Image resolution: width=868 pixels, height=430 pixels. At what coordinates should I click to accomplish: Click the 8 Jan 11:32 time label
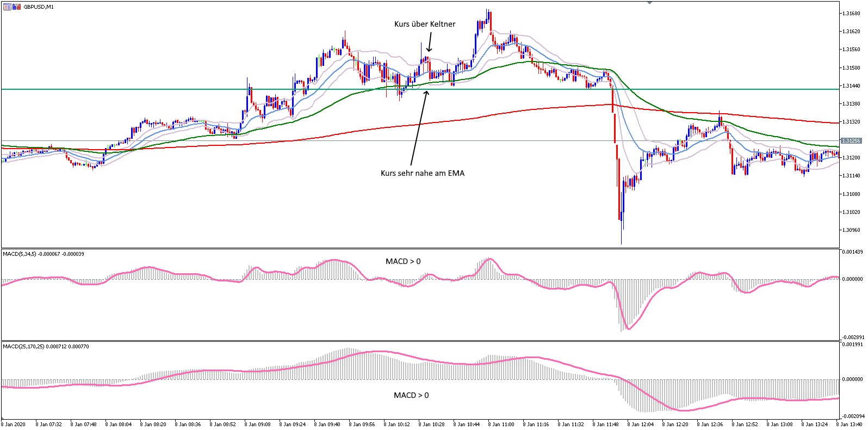[x=571, y=424]
